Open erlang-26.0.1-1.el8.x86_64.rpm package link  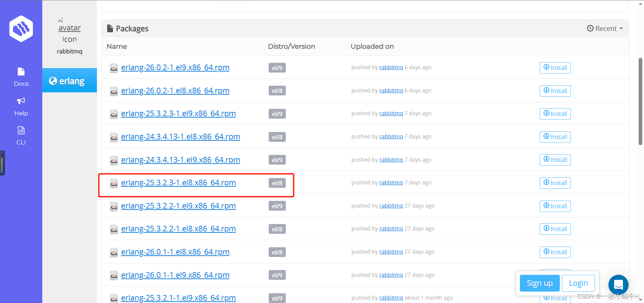175,252
